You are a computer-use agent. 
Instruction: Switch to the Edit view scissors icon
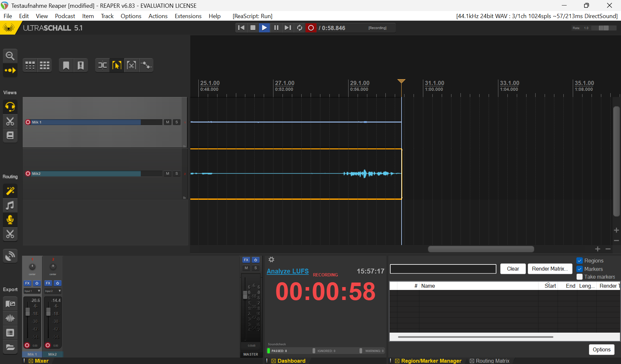[x=10, y=121]
